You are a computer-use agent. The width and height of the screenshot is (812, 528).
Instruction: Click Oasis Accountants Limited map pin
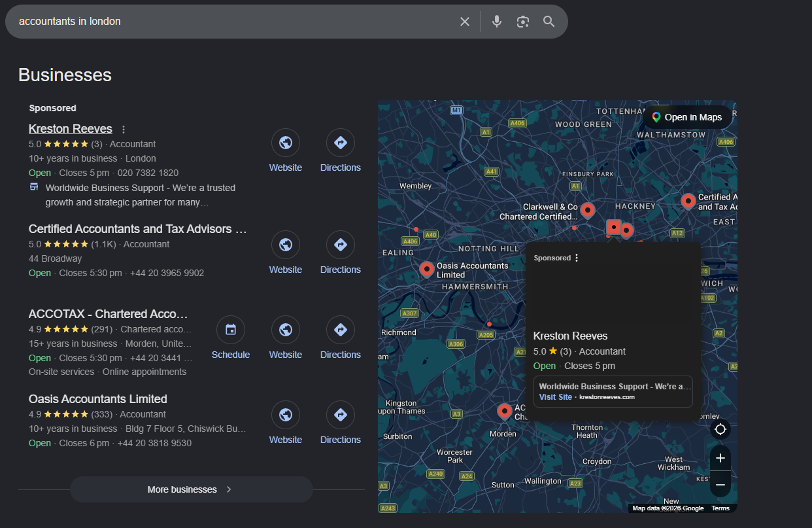tap(427, 269)
